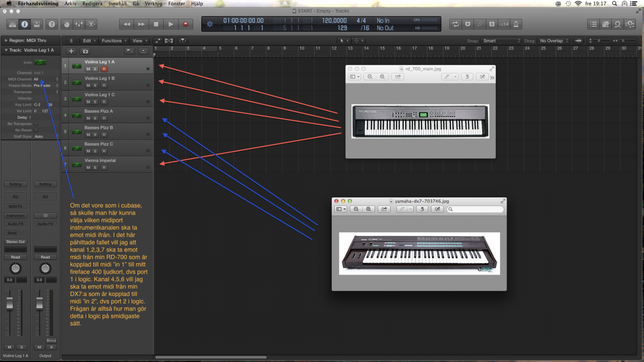
Task: Enable Cycle mode in the toolbar
Action: click(455, 24)
